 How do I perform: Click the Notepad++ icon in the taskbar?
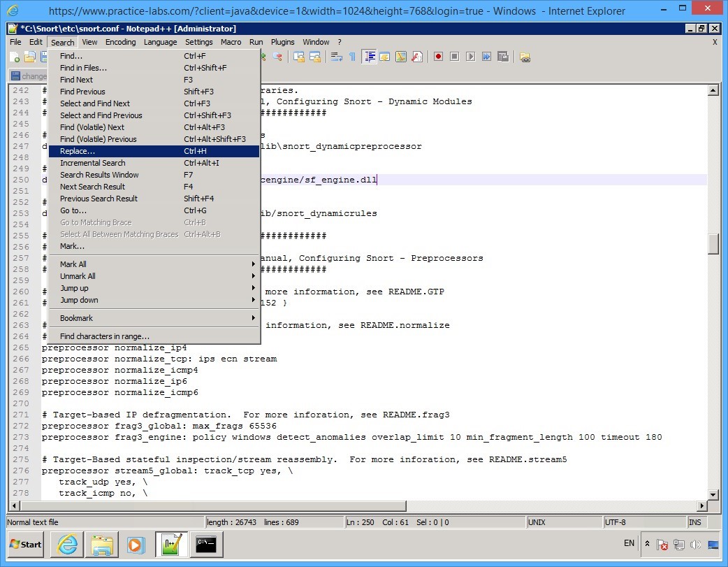coord(171,544)
